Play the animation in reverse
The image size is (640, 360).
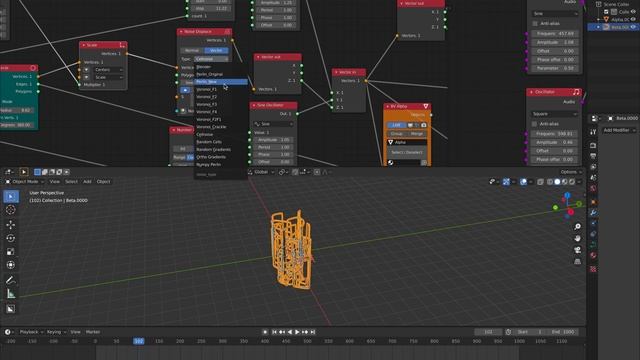click(x=290, y=332)
